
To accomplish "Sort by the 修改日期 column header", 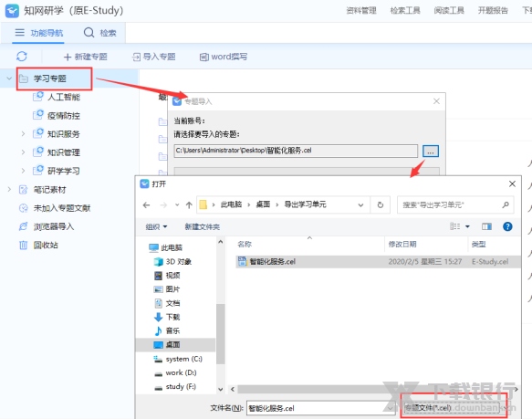I will tap(402, 244).
